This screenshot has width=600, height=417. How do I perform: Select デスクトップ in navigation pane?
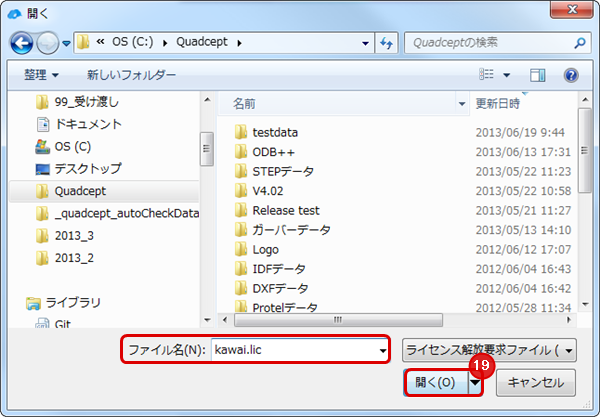point(88,169)
